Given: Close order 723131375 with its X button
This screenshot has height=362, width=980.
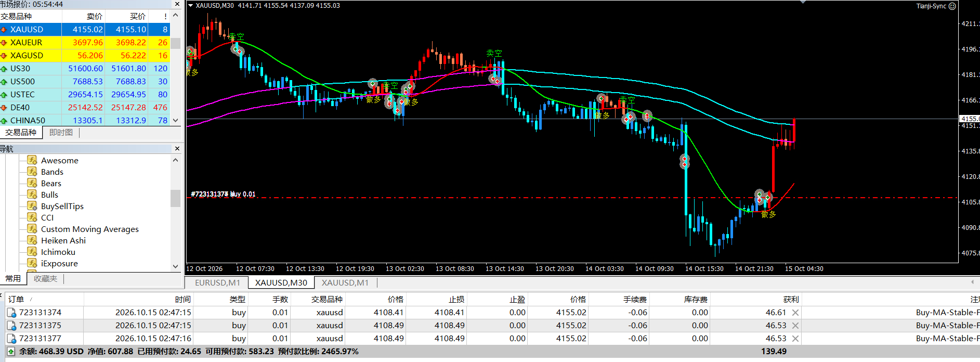Looking at the screenshot, I should point(795,326).
